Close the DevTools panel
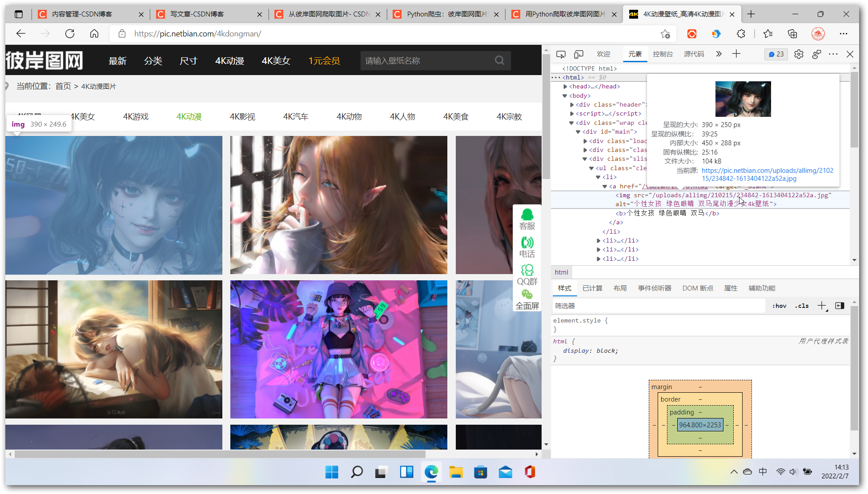This screenshot has width=868, height=494. tap(850, 54)
